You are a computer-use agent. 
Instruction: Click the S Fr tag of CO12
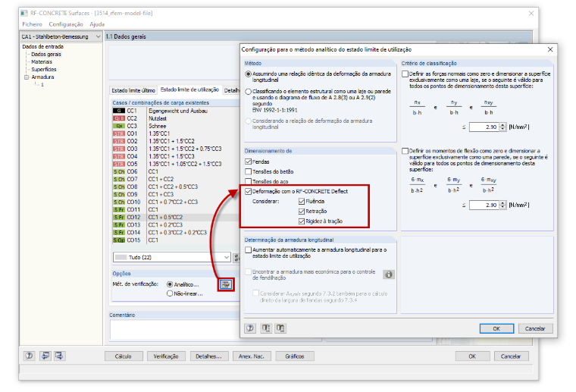click(119, 217)
